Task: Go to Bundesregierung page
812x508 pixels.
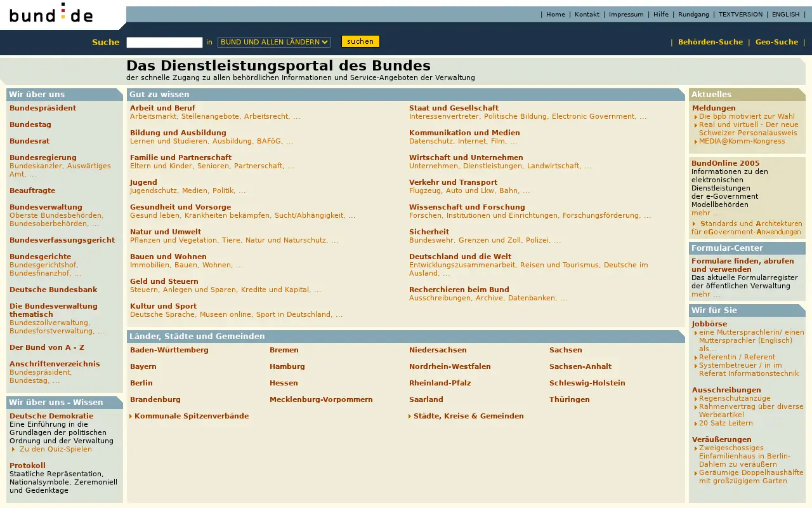Action: click(43, 158)
